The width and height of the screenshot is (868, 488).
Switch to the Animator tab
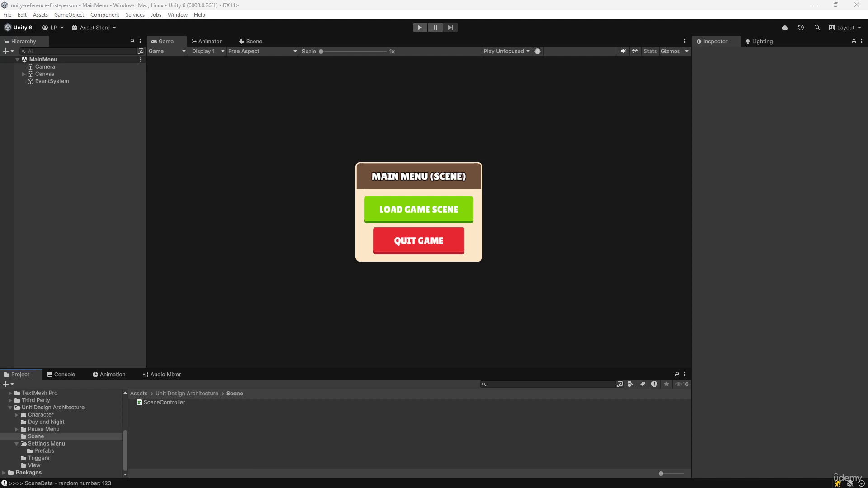coord(207,41)
